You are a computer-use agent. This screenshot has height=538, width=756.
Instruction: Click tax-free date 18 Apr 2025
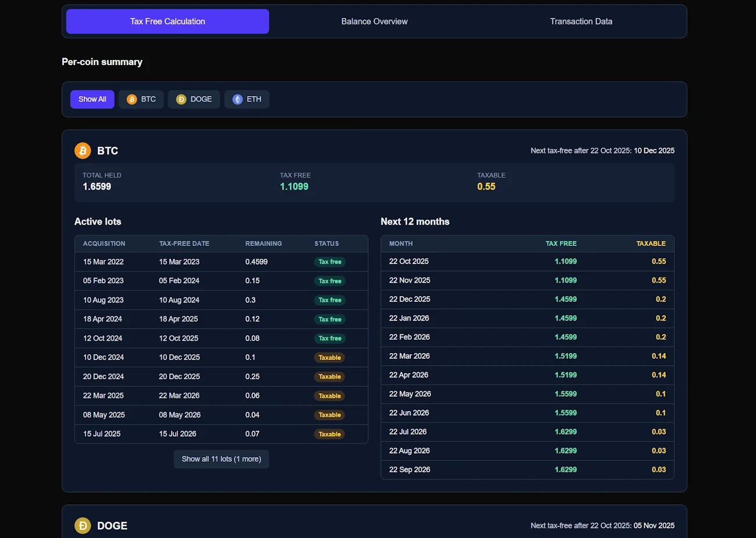click(x=179, y=319)
